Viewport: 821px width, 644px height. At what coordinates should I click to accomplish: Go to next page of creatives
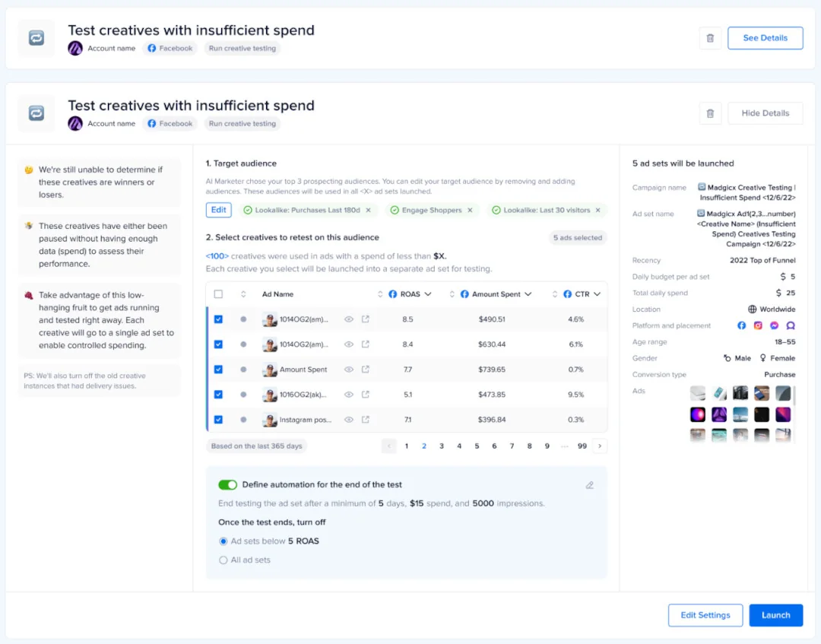(x=600, y=446)
